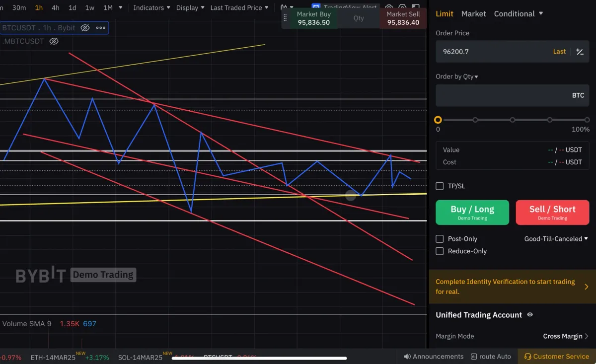
Task: Enable the Reduce-Only checkbox
Action: click(x=440, y=251)
